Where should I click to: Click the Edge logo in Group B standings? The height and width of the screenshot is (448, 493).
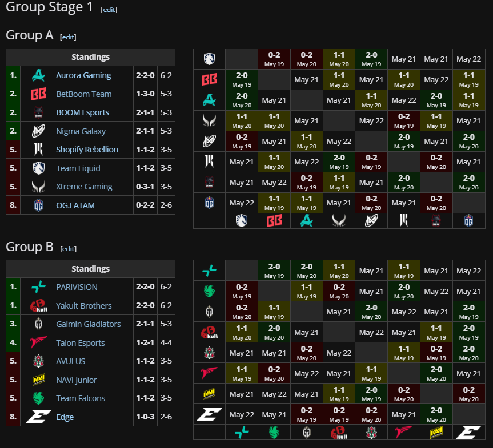(x=39, y=417)
